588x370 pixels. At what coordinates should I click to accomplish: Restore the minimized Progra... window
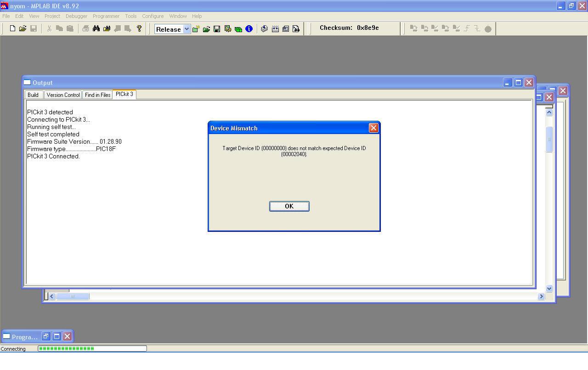pos(46,336)
